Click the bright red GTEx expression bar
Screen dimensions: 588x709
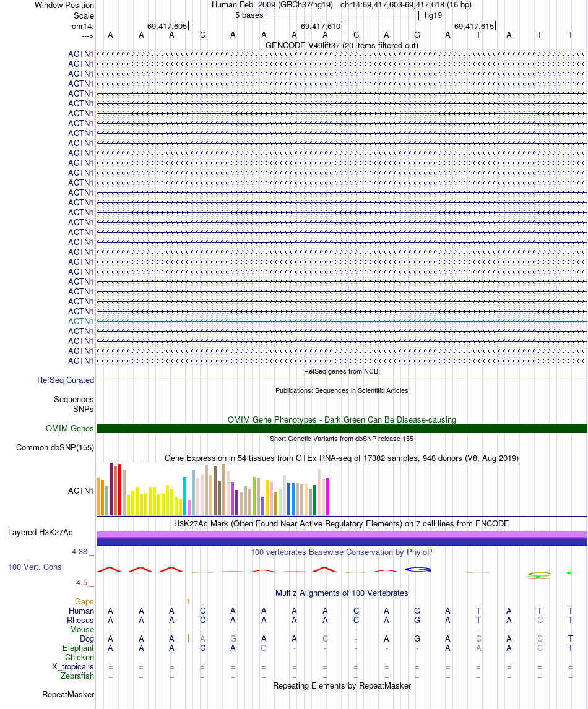coord(120,490)
